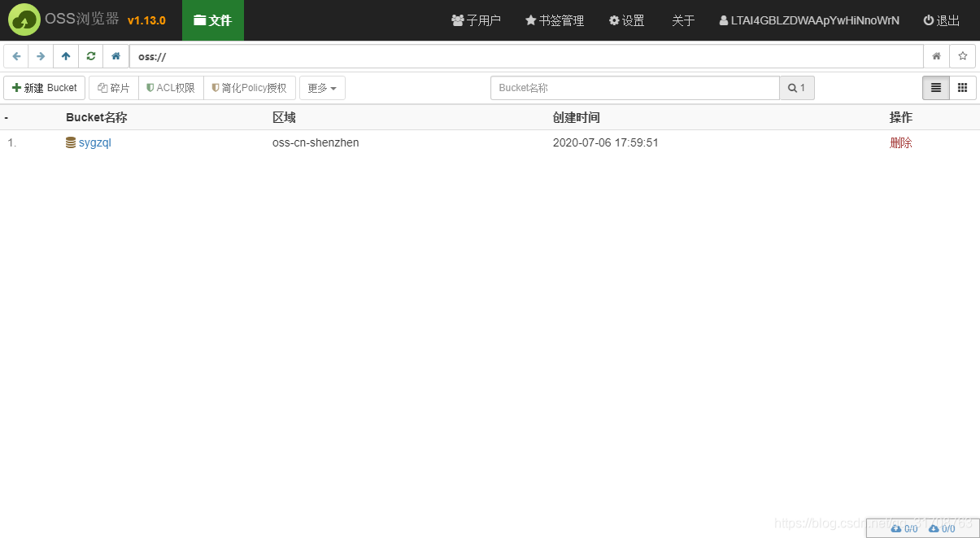Open 简化Policy授权 authorization tool

[249, 87]
